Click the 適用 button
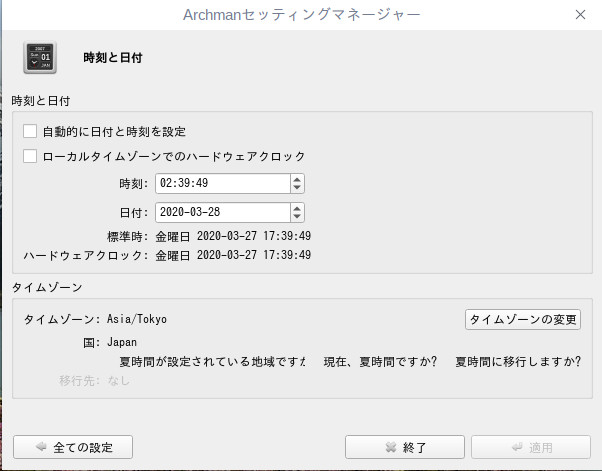602x471 pixels. coord(531,447)
